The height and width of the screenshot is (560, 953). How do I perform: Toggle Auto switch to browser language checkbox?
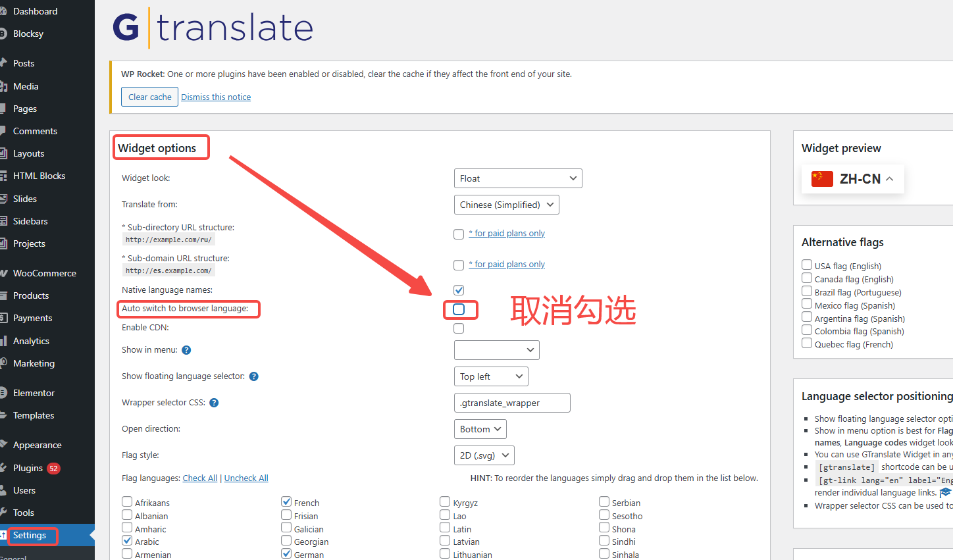click(x=459, y=309)
